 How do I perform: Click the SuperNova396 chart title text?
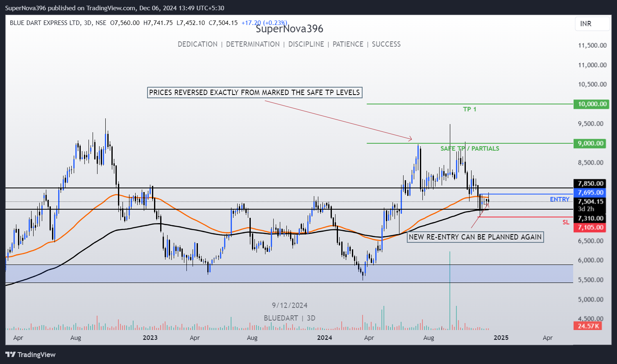(289, 29)
